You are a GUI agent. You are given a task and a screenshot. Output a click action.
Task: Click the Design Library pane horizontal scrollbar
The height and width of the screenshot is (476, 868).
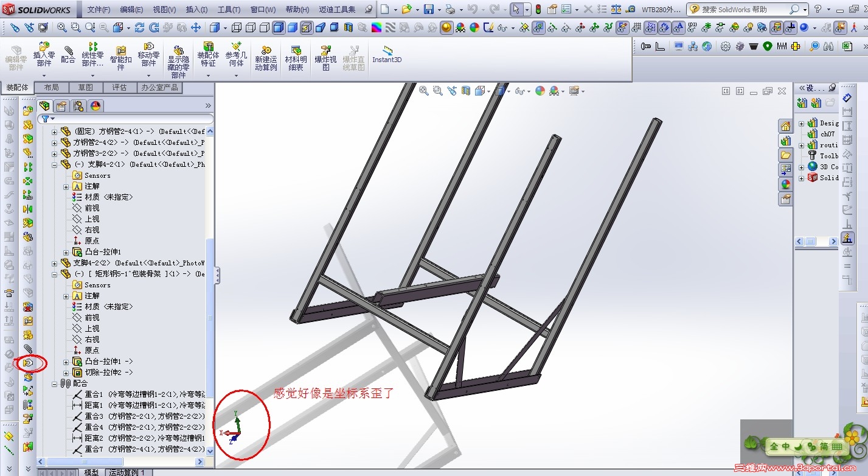(816, 242)
